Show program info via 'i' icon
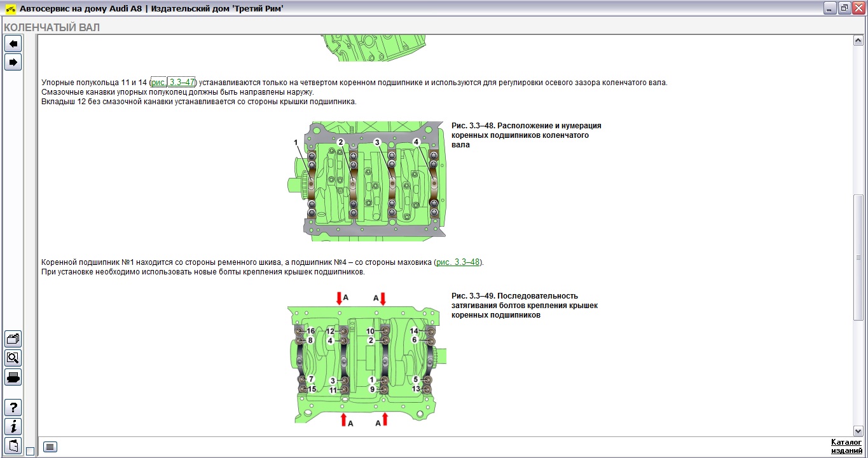The image size is (868, 458). 13,426
